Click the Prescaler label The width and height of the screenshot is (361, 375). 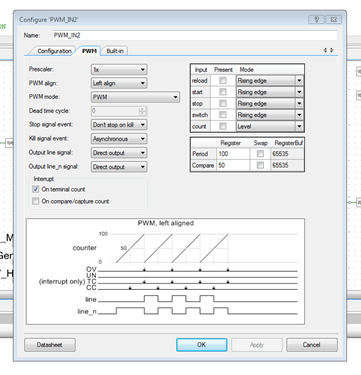(41, 69)
